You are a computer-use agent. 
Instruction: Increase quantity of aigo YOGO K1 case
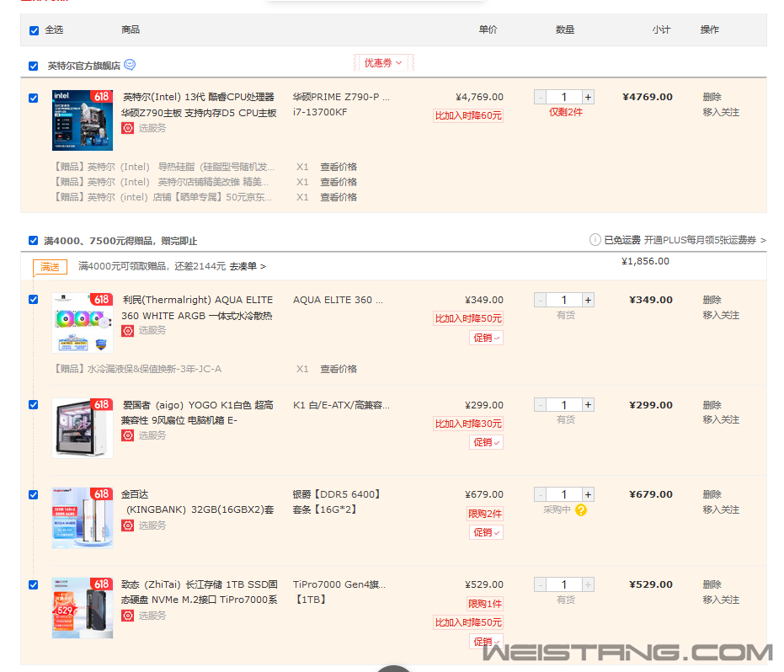click(x=588, y=404)
